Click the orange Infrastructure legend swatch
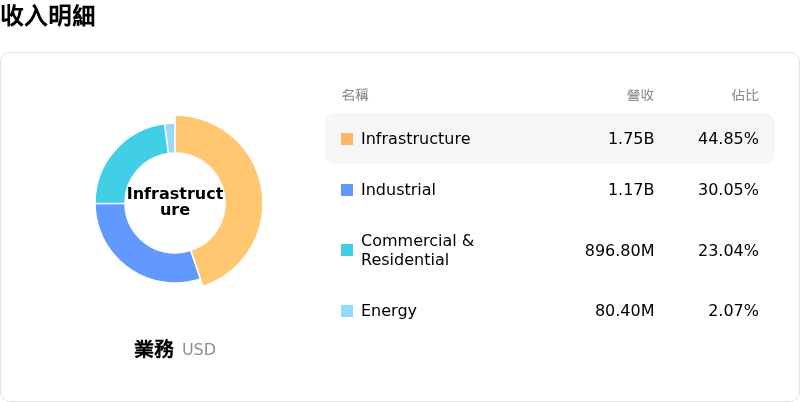800x402 pixels. (347, 139)
